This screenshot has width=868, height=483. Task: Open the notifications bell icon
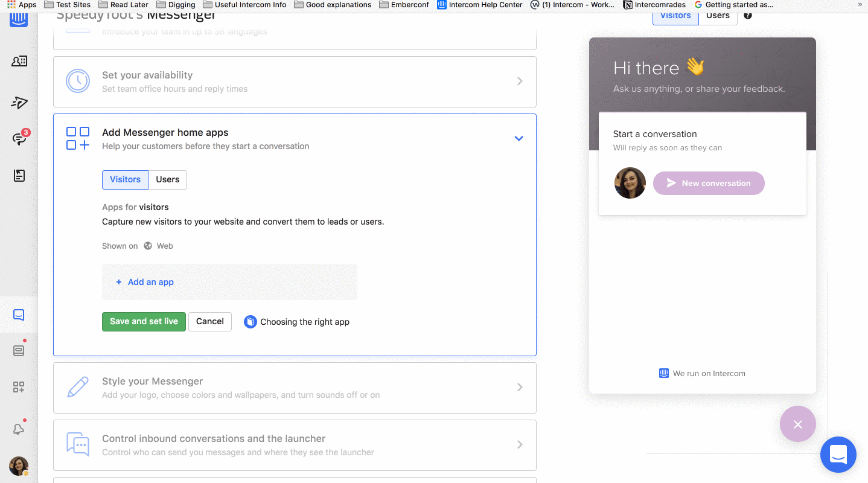coord(19,429)
